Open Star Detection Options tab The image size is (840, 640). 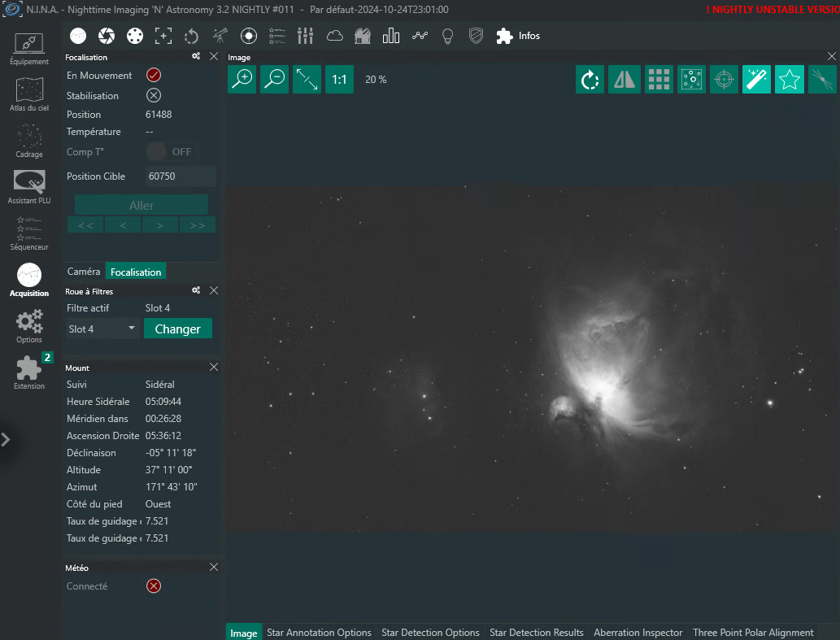coord(430,633)
